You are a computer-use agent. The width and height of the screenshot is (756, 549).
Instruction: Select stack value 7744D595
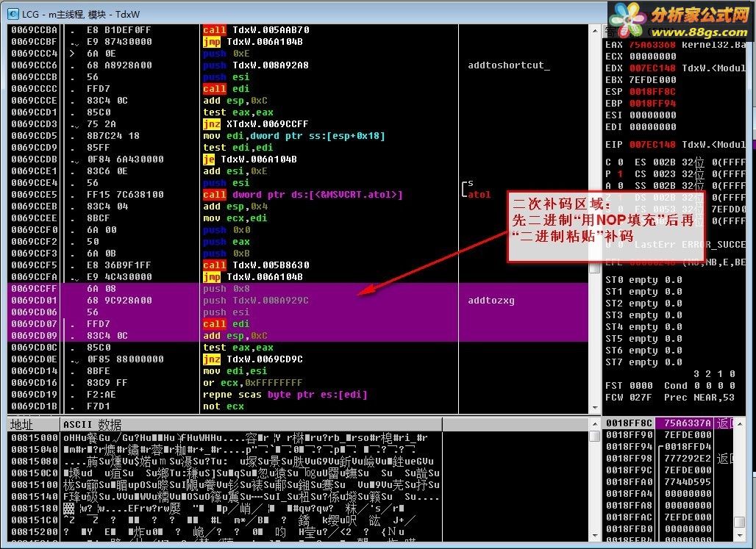[x=688, y=482]
